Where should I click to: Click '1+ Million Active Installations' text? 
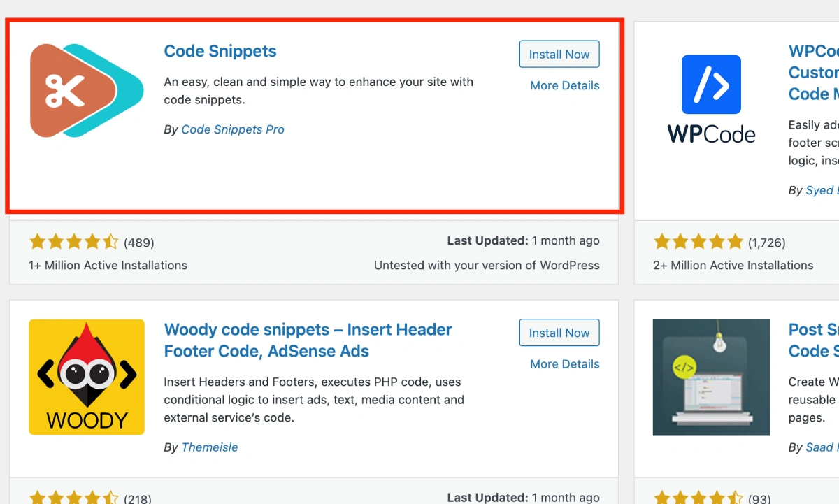pyautogui.click(x=108, y=265)
